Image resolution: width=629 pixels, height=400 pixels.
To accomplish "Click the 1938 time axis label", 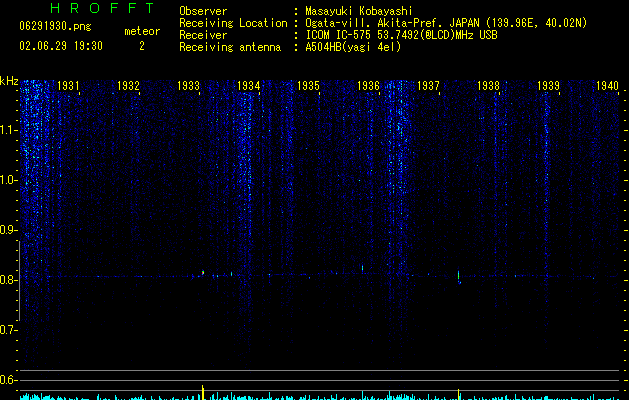I will pos(488,86).
